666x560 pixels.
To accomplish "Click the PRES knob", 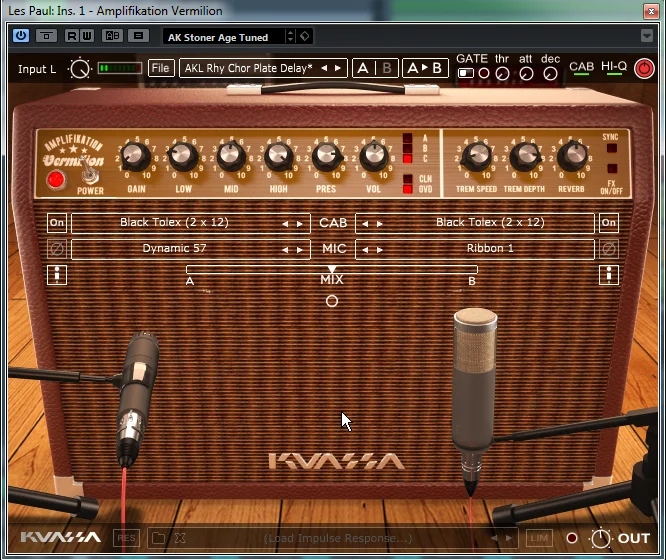I will click(326, 157).
